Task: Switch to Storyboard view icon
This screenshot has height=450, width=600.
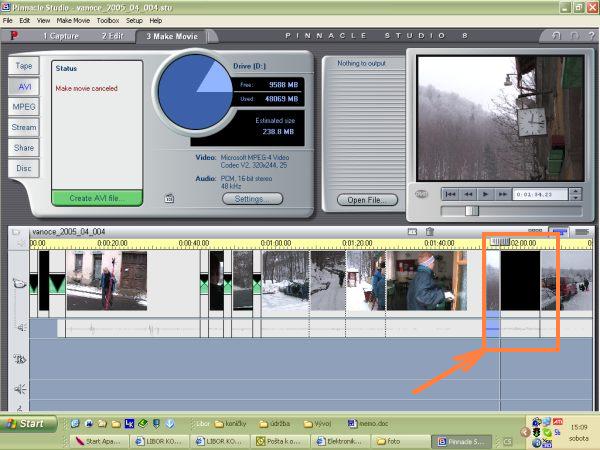Action: pyautogui.click(x=536, y=232)
